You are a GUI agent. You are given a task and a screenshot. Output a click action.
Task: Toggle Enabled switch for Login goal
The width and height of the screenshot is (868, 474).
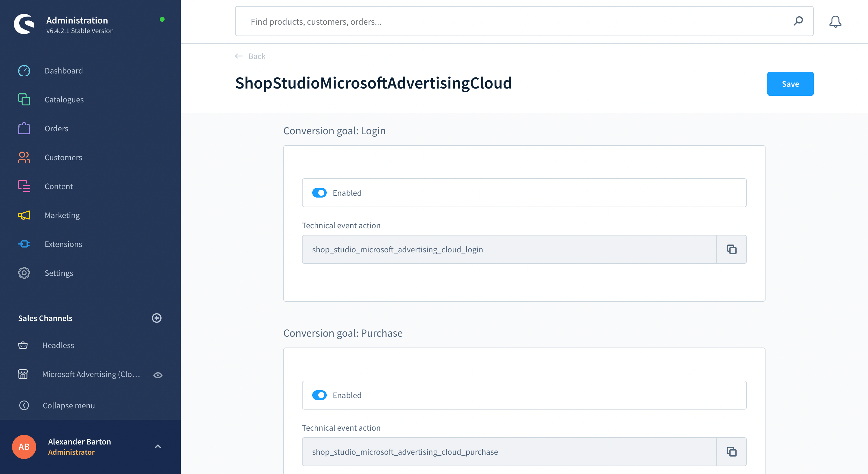319,193
